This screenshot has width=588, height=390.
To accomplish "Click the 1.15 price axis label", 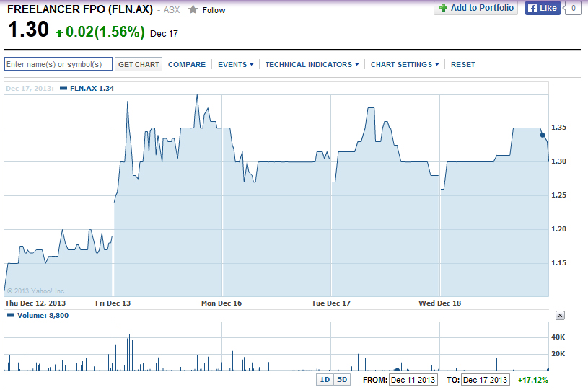I will tap(558, 262).
